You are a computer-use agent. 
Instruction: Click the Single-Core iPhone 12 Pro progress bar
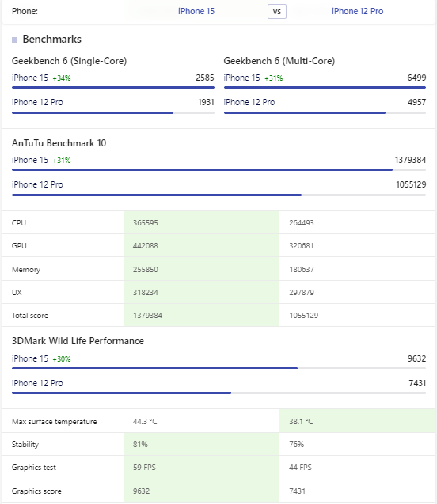click(x=113, y=113)
